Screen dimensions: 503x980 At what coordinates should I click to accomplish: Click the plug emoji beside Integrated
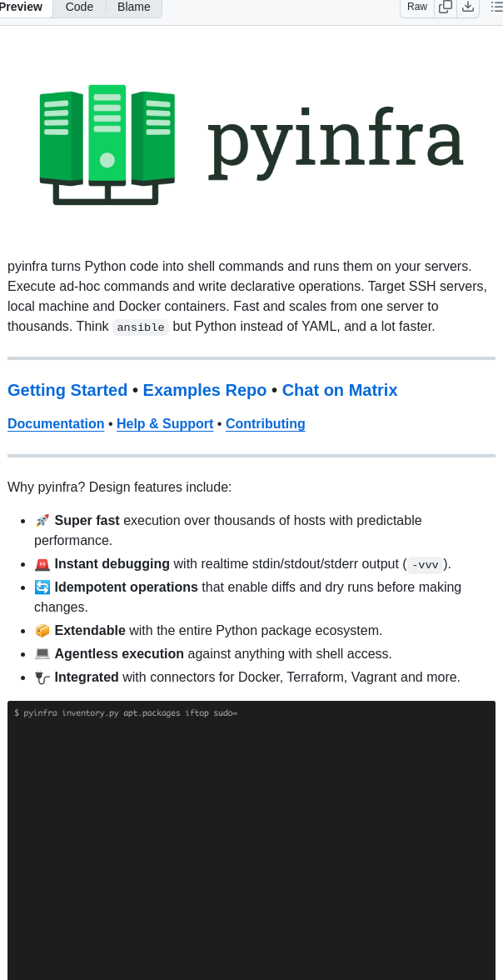[42, 677]
